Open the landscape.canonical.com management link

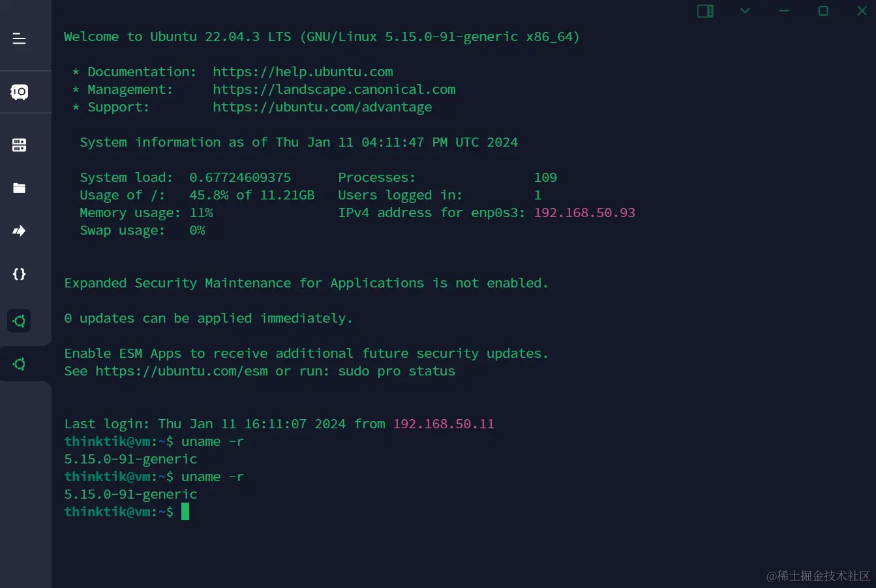click(334, 89)
